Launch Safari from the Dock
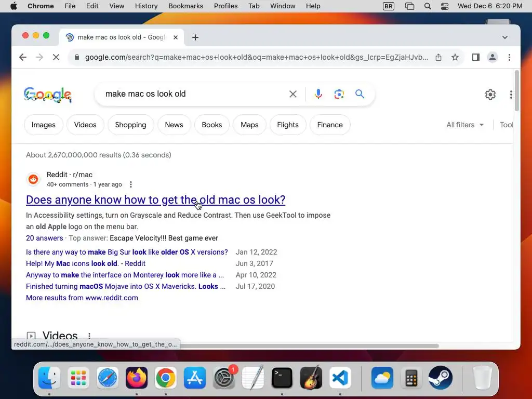This screenshot has height=399, width=532. coord(108,378)
